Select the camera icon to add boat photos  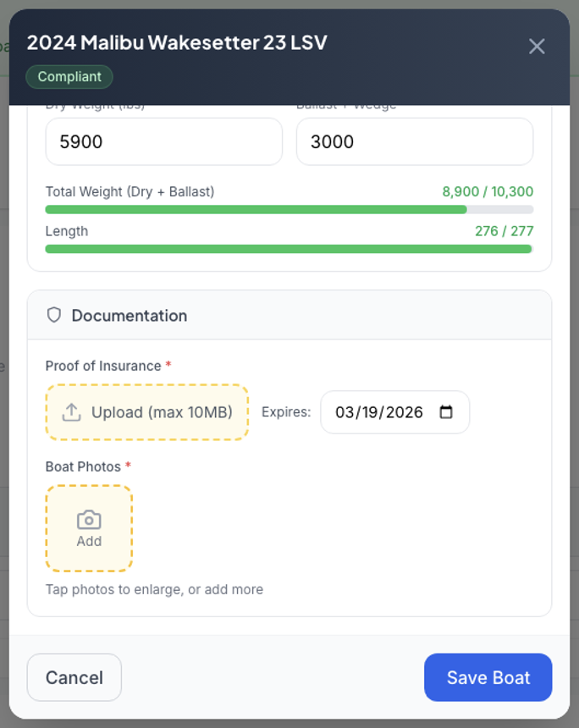coord(89,518)
